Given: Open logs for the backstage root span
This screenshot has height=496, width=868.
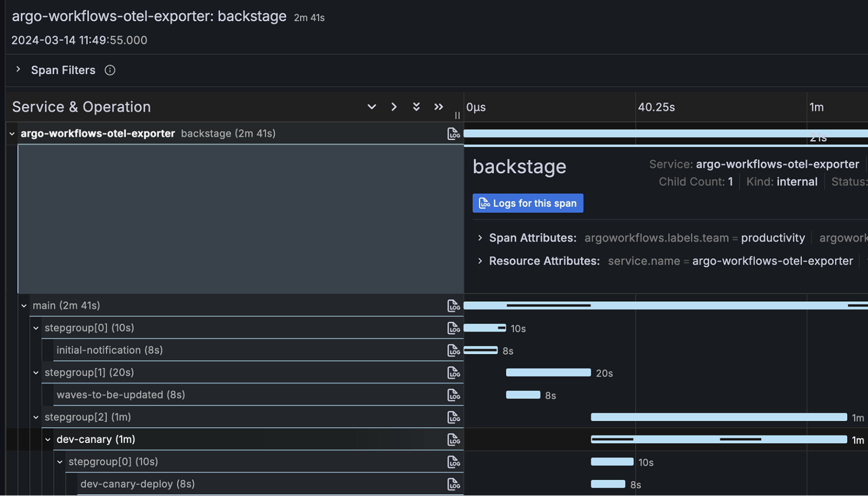Looking at the screenshot, I should tap(453, 133).
